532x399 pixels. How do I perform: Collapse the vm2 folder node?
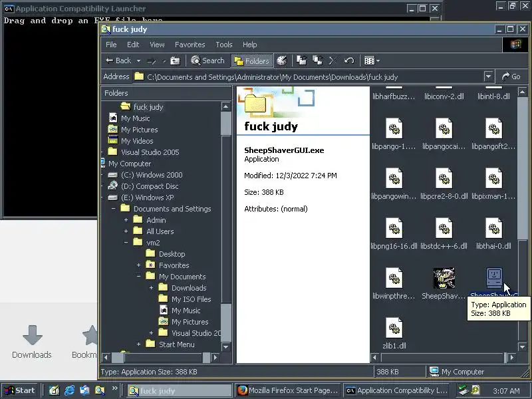click(126, 243)
